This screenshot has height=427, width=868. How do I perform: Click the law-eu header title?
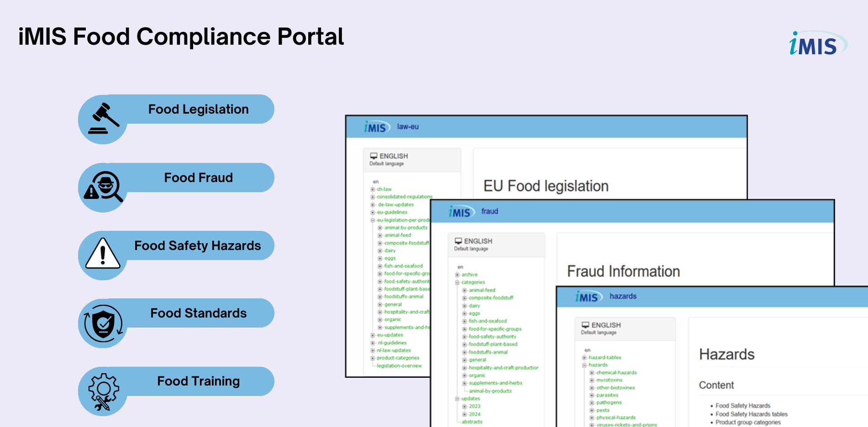coord(408,127)
